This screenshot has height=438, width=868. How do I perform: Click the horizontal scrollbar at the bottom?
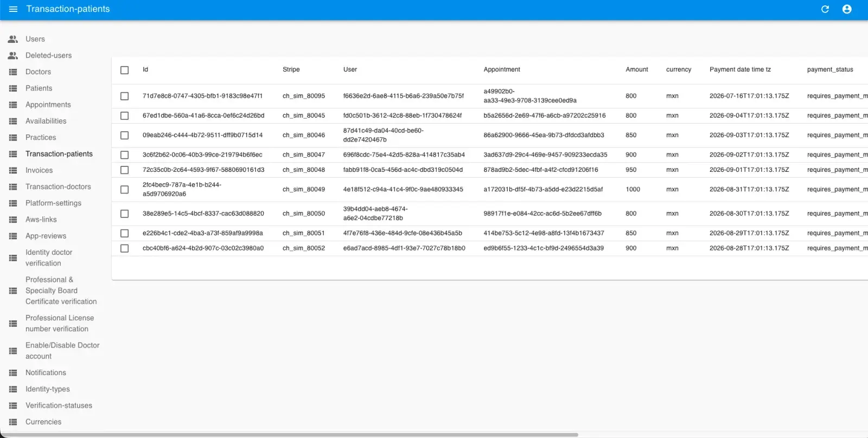[289, 435]
